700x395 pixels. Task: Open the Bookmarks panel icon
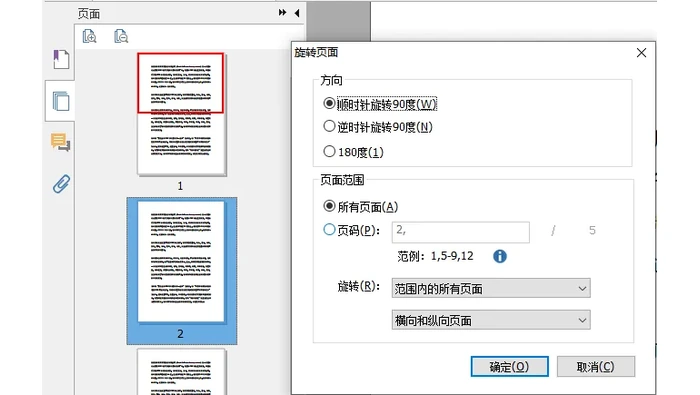pyautogui.click(x=61, y=59)
